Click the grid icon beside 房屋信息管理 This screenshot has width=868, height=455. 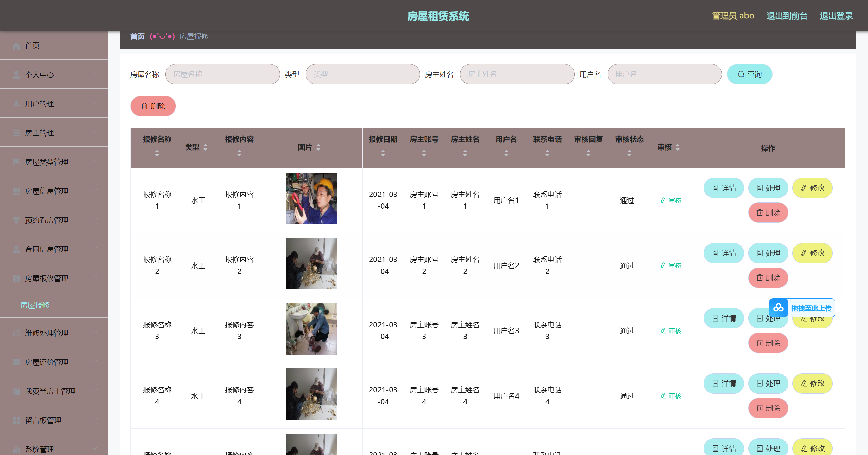[16, 191]
